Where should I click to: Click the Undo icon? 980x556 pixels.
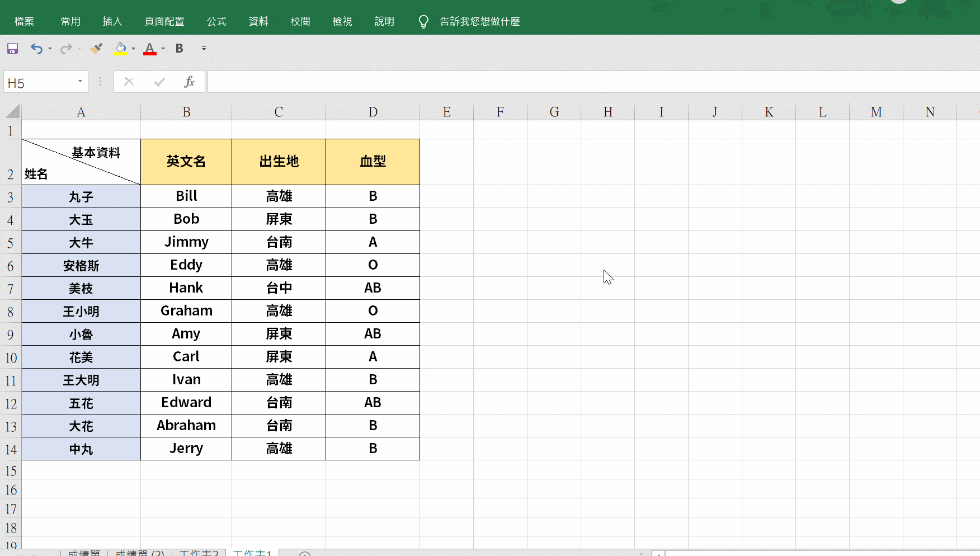point(36,49)
